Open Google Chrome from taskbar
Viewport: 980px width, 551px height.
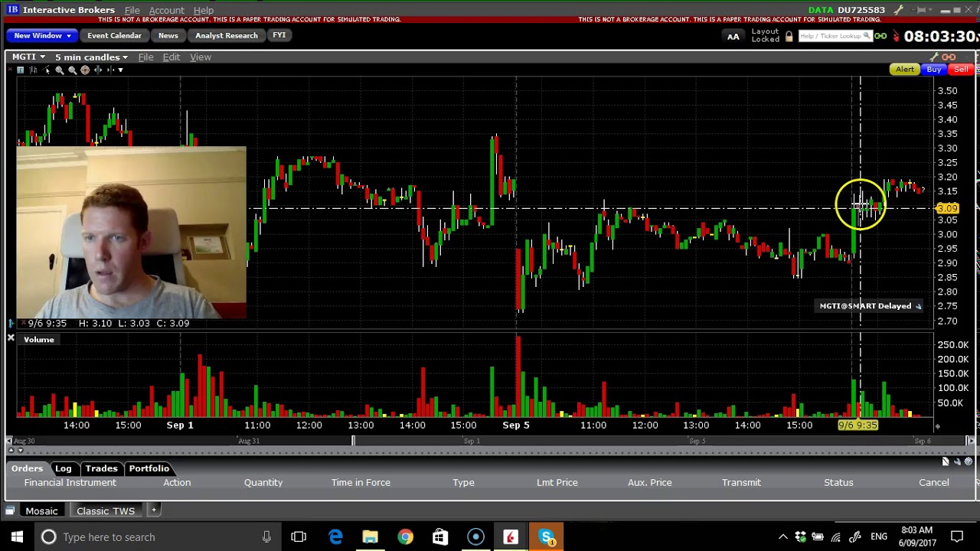pyautogui.click(x=405, y=536)
